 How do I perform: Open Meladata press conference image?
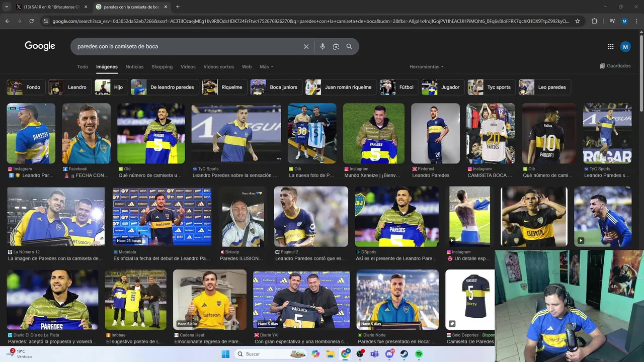pos(162,217)
